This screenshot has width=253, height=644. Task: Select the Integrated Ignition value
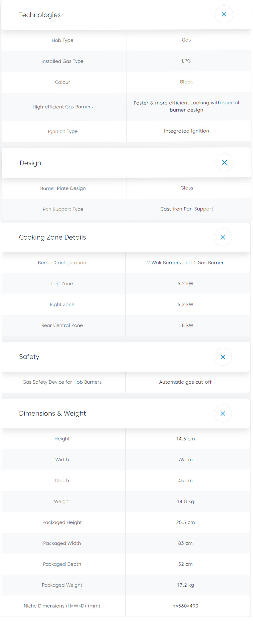coord(186,131)
